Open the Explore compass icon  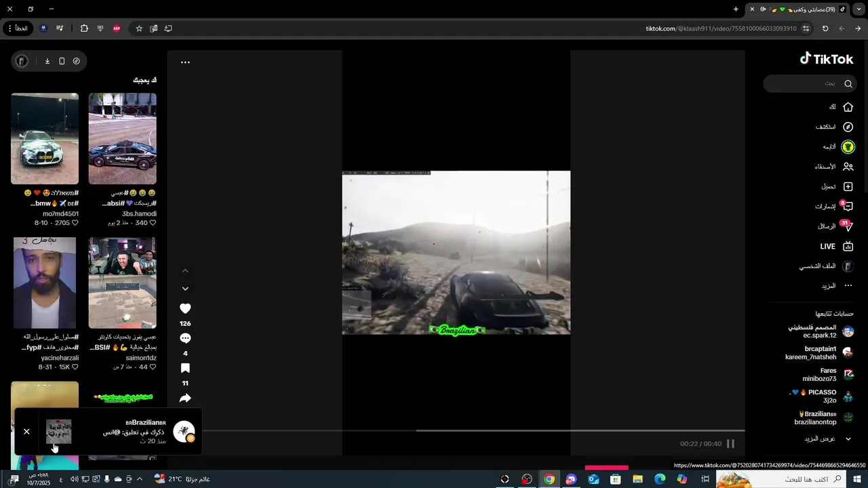(848, 127)
